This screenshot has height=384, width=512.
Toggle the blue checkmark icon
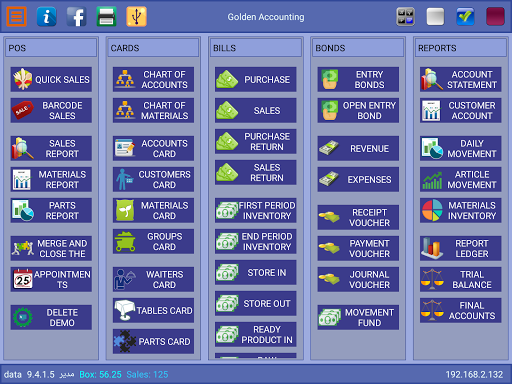(x=465, y=16)
